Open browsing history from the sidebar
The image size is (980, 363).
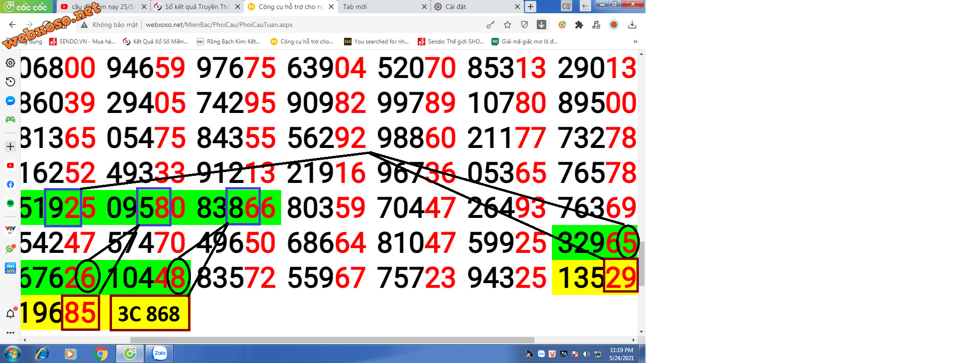(10, 82)
